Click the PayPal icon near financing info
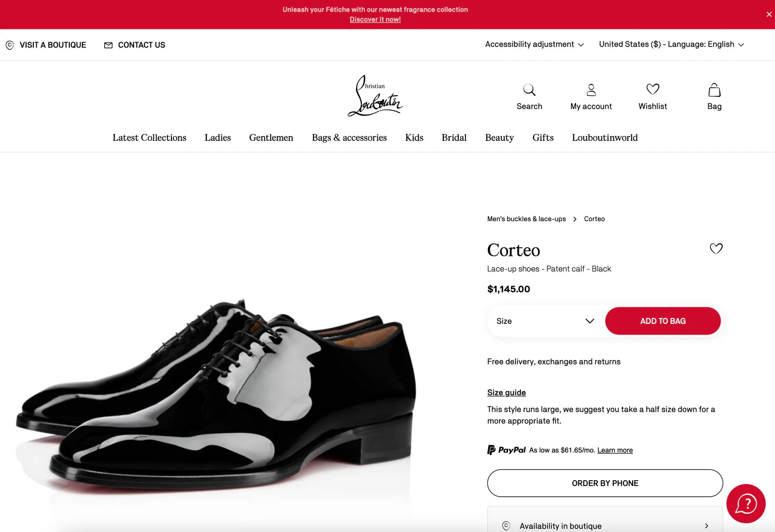775x532 pixels. 491,450
